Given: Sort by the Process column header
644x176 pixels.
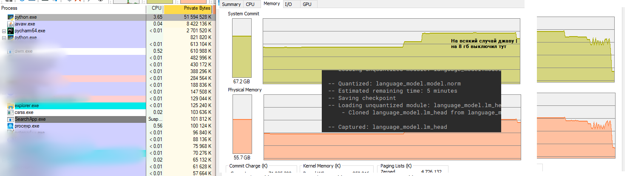Looking at the screenshot, I should click(9, 9).
